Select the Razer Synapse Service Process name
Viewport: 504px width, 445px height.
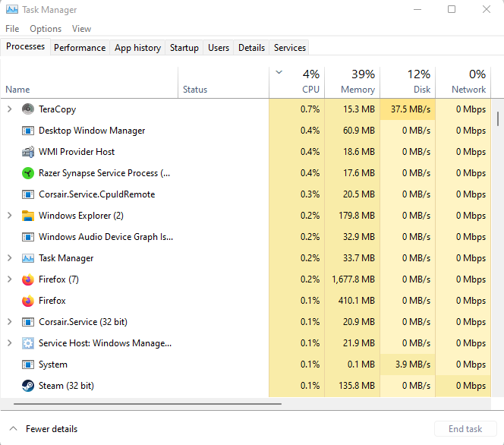105,173
